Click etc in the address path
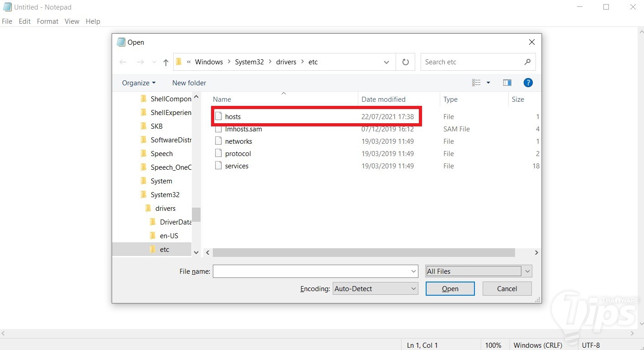Screen dimensions: 644x350 pyautogui.click(x=313, y=62)
